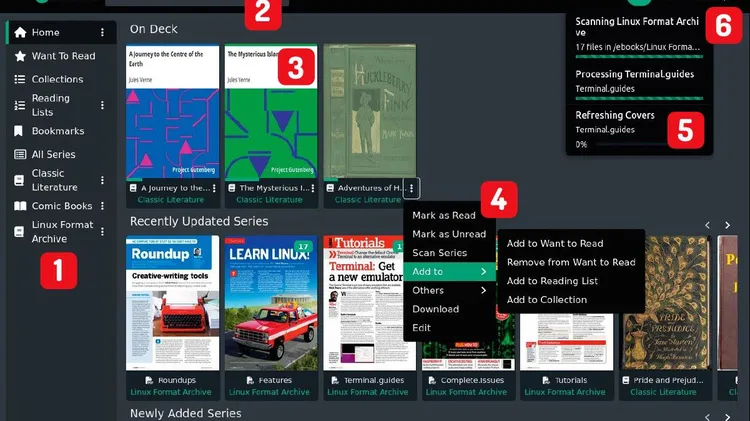Viewport: 750px width, 421px height.
Task: Expand the Others submenu
Action: coord(449,290)
